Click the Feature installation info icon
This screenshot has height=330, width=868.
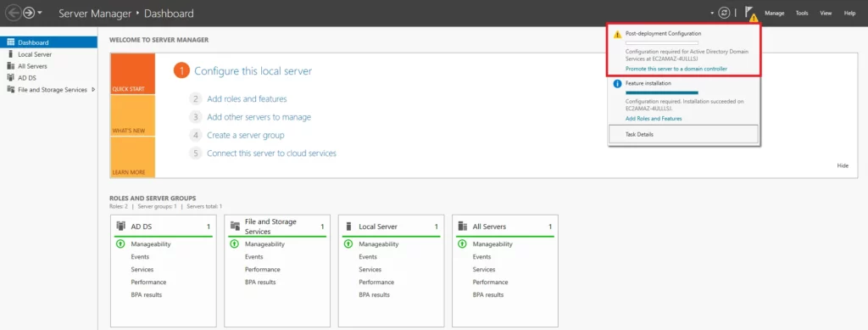point(618,84)
